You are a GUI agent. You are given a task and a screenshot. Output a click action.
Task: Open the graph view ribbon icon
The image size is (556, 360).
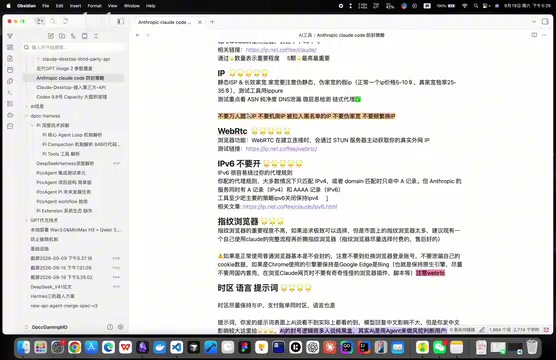coord(10,36)
